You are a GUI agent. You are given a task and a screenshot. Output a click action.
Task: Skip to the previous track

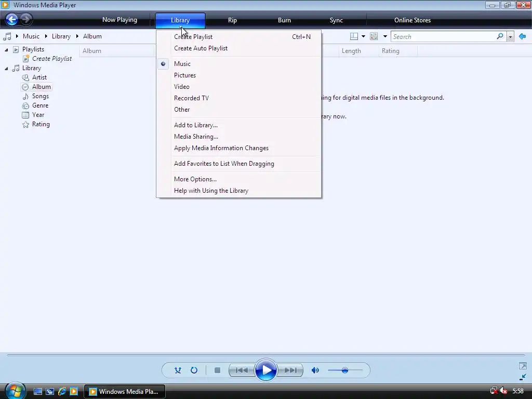pos(242,370)
